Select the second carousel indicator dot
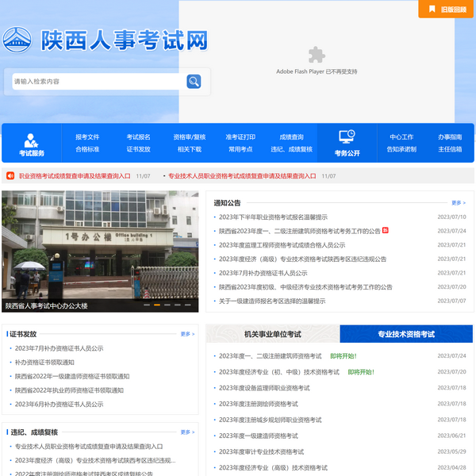 (x=157, y=304)
